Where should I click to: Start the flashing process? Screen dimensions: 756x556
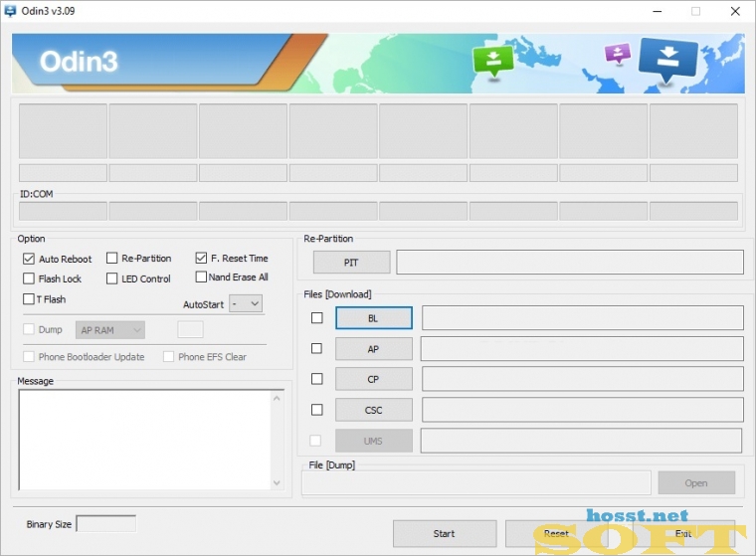[x=445, y=533]
